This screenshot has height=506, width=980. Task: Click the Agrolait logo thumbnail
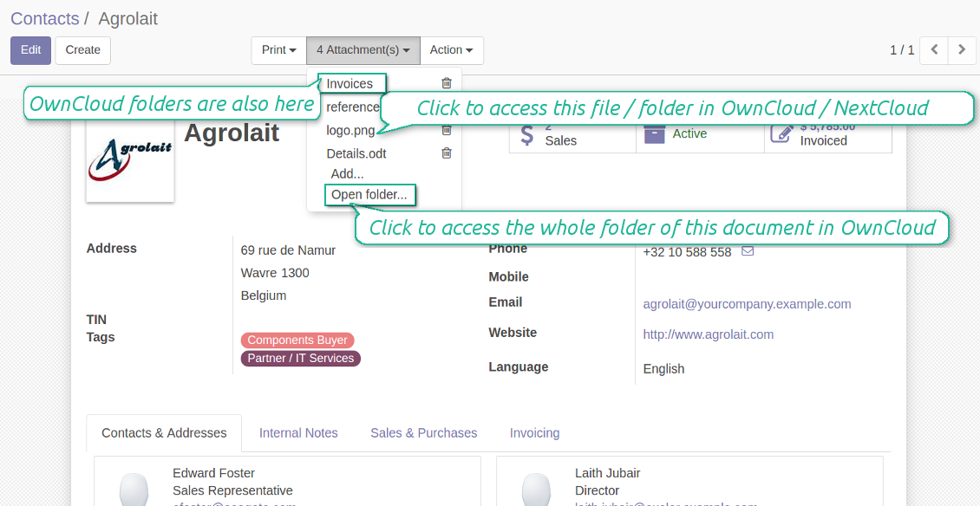pos(130,158)
